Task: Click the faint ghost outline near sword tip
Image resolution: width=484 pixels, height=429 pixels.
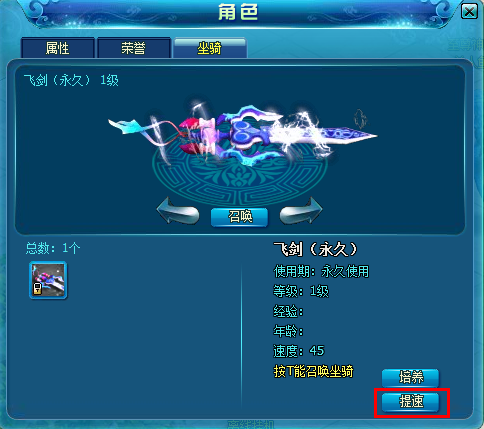Action: [360, 118]
